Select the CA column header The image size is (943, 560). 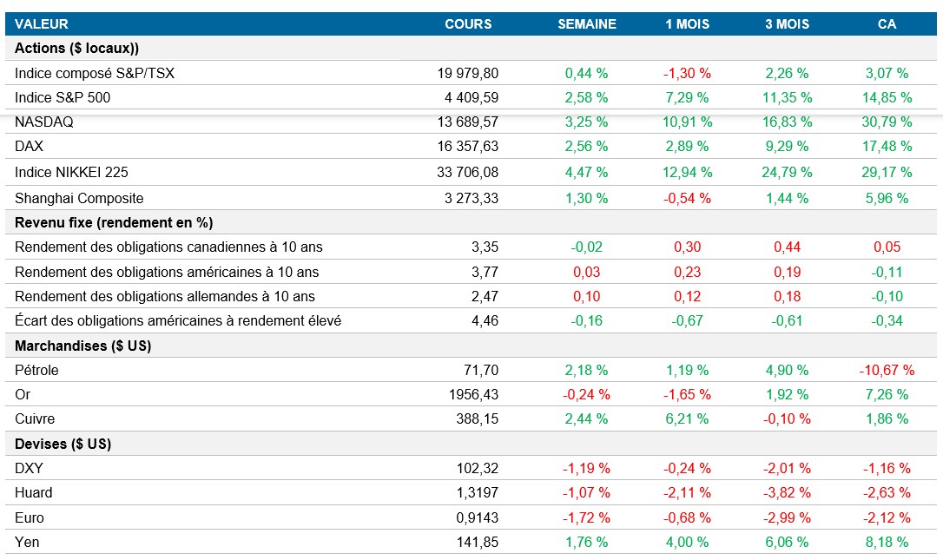pos(887,24)
